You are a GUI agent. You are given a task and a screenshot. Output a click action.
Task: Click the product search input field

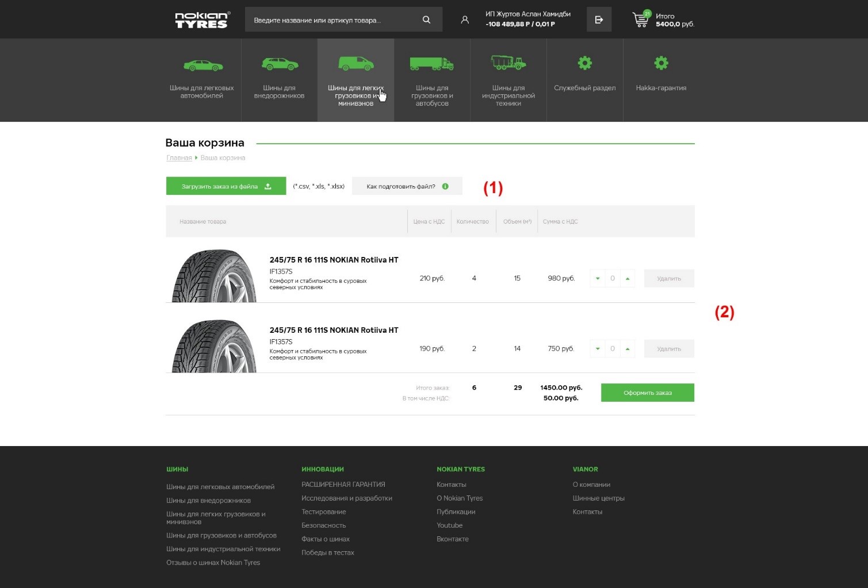pos(331,20)
